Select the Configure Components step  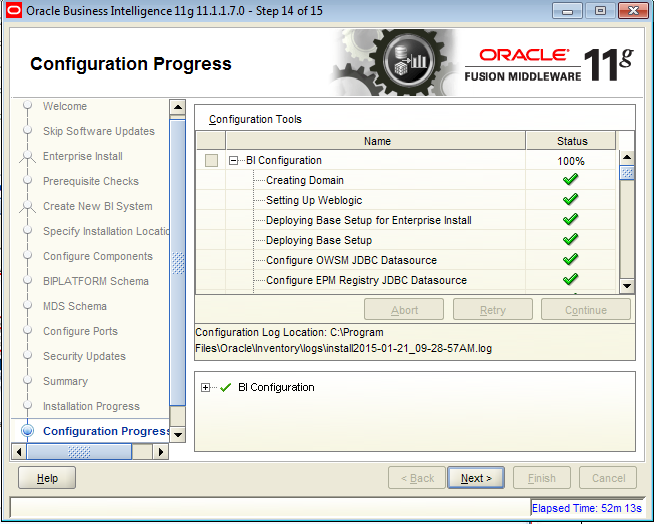click(x=98, y=256)
